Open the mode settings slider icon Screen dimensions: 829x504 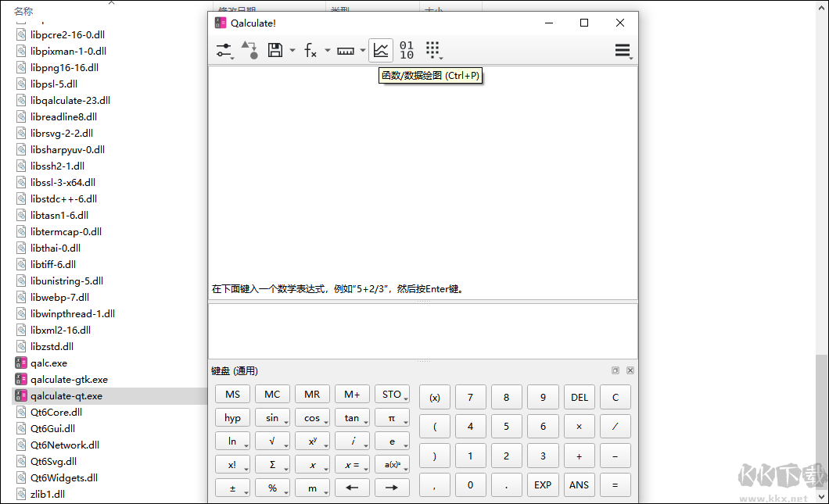coord(224,50)
